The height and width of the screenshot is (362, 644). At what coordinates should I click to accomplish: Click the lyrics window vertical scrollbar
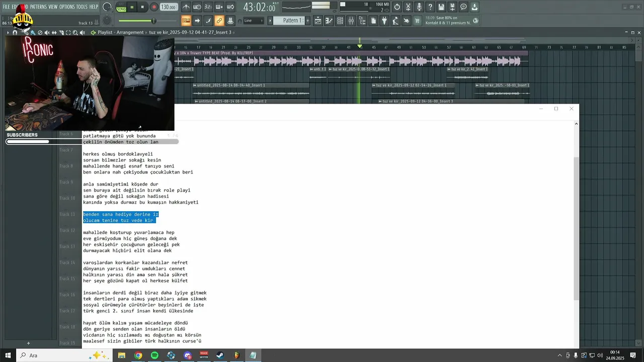(x=576, y=229)
